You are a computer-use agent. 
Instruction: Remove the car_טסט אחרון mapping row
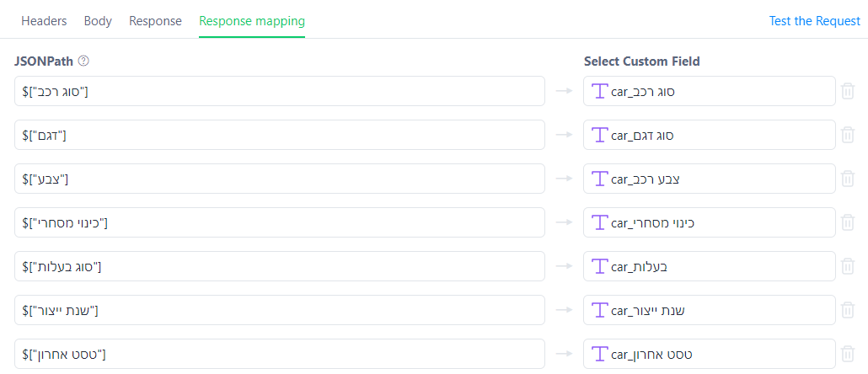click(x=848, y=354)
